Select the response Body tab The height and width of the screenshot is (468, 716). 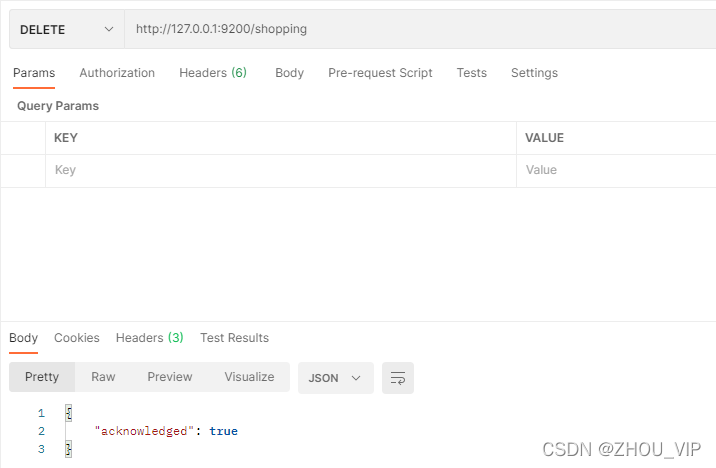(x=23, y=338)
